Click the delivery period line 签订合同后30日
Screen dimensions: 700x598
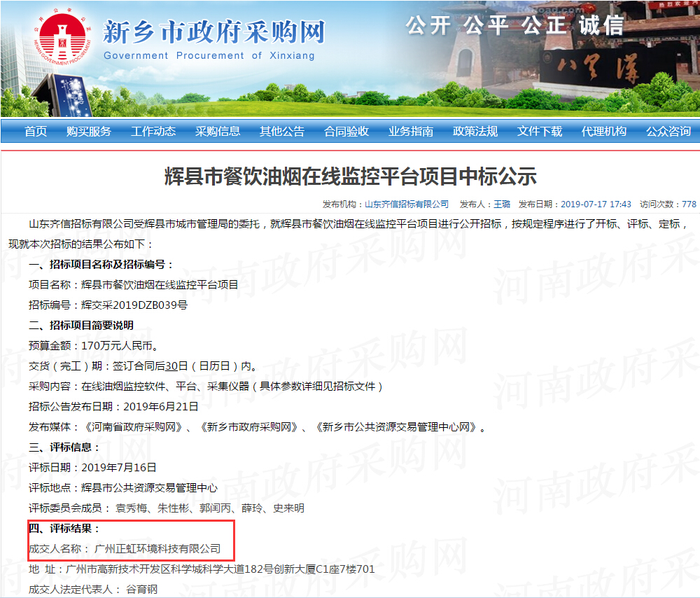[143, 366]
